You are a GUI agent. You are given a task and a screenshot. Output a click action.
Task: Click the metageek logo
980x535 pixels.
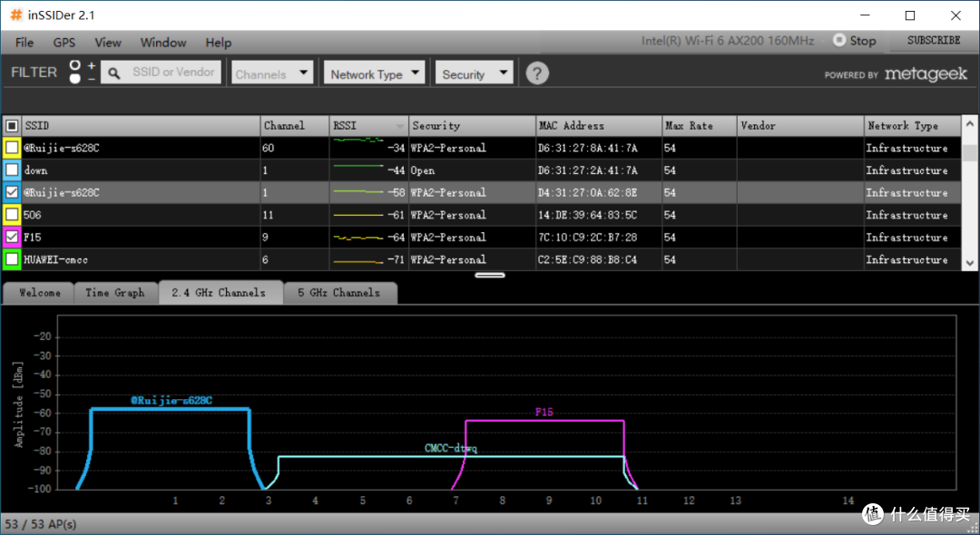pos(926,74)
